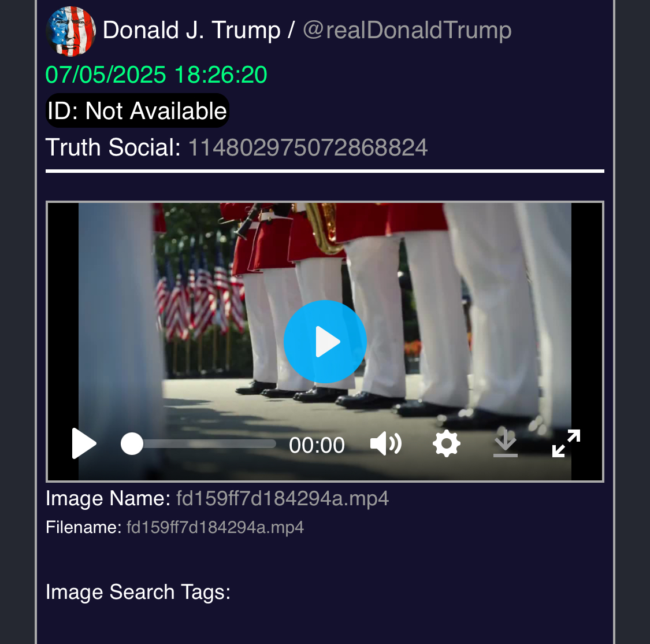650x644 pixels.
Task: Click the Image Search Tags label
Action: pos(138,592)
